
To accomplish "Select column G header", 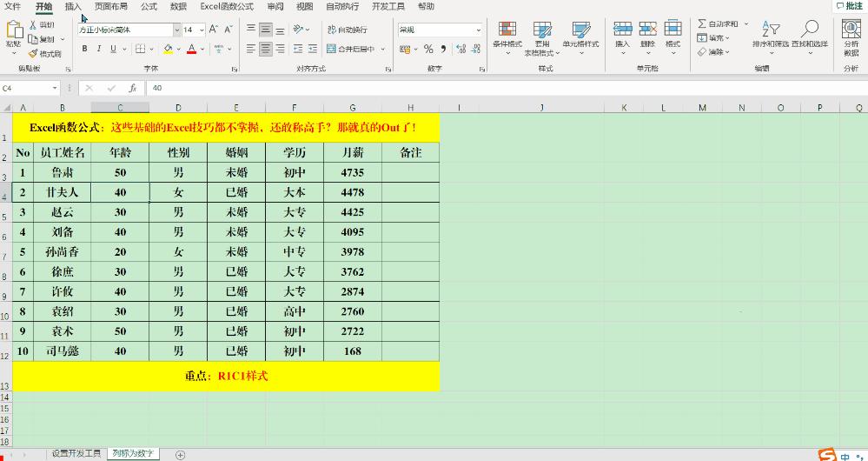I will [353, 108].
